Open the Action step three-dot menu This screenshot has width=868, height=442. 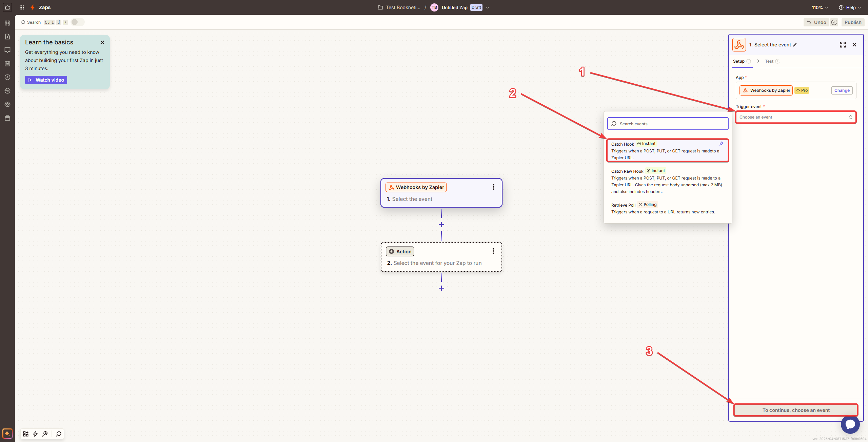pyautogui.click(x=493, y=251)
